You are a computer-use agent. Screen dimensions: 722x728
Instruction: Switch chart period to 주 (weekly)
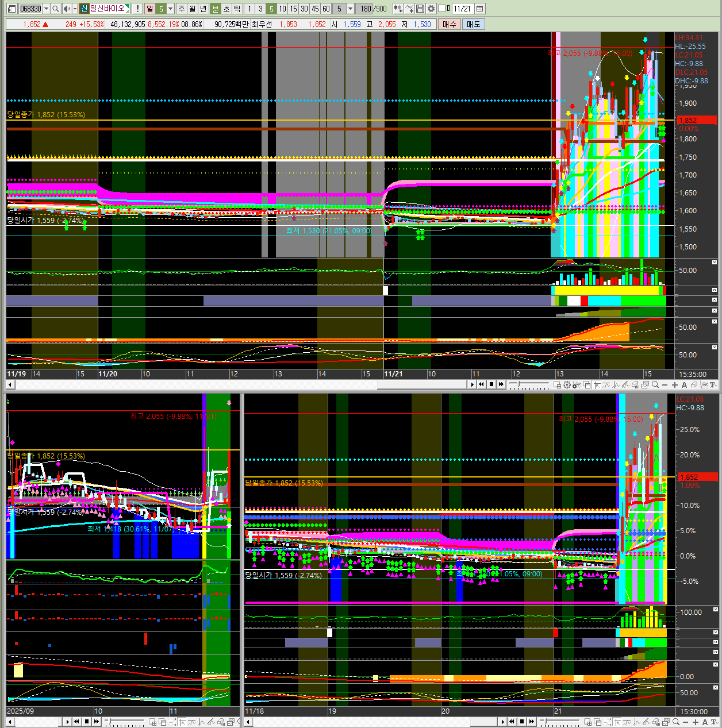181,9
